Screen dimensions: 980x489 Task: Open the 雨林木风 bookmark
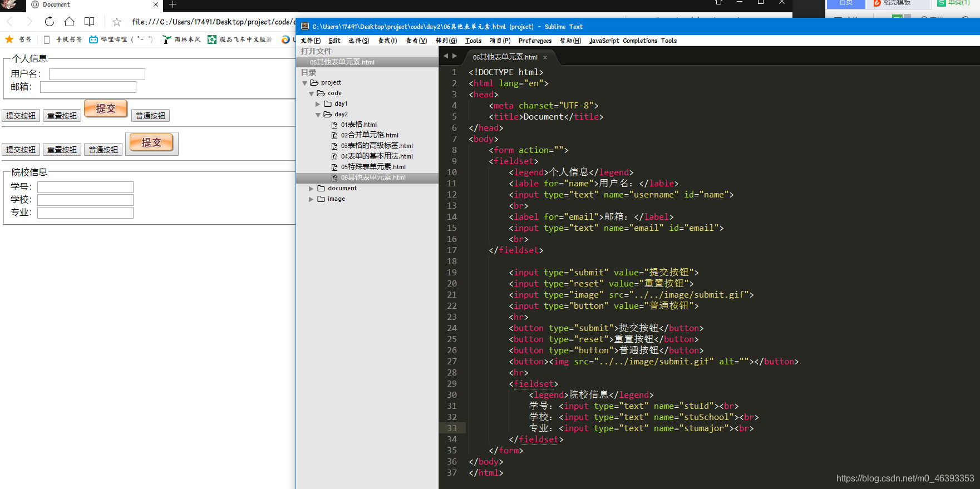pos(182,39)
